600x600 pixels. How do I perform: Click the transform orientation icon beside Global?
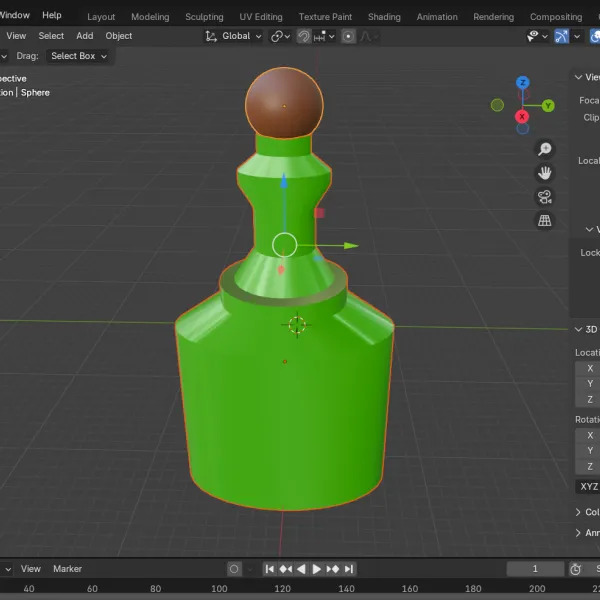click(x=211, y=36)
